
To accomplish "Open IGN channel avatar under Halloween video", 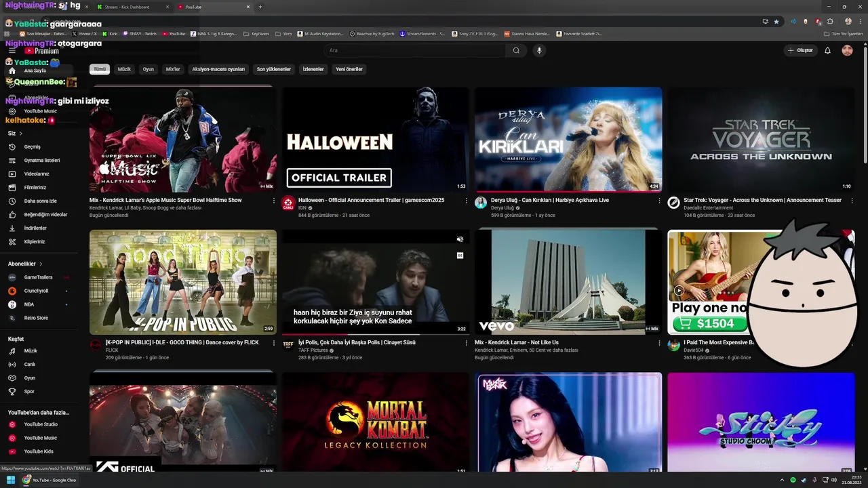I will click(x=288, y=203).
